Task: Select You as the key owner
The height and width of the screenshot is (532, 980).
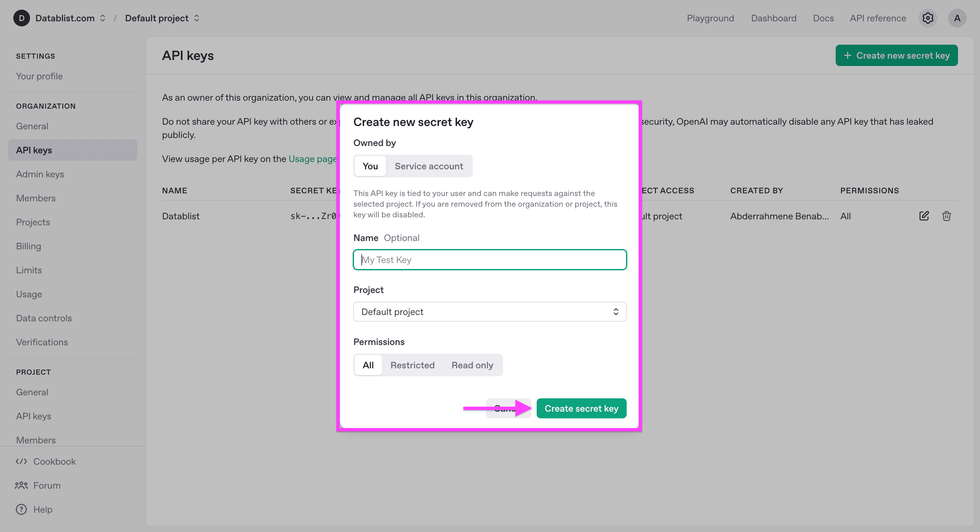Action: pos(370,166)
